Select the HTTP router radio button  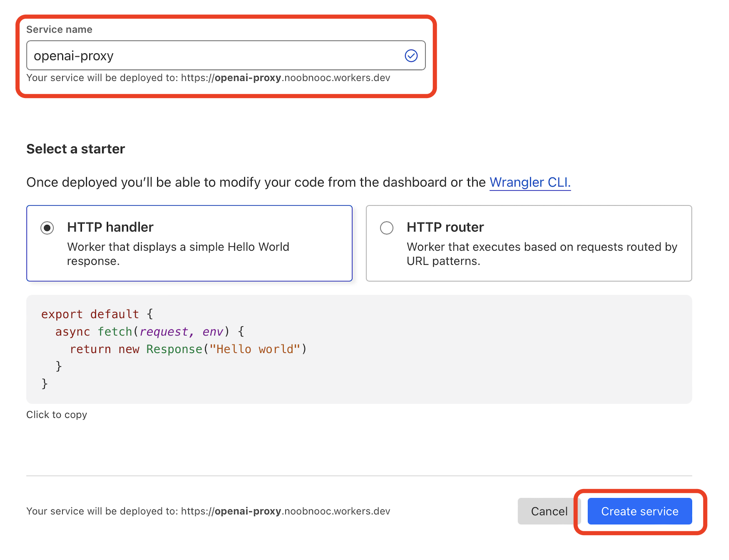[x=387, y=228]
